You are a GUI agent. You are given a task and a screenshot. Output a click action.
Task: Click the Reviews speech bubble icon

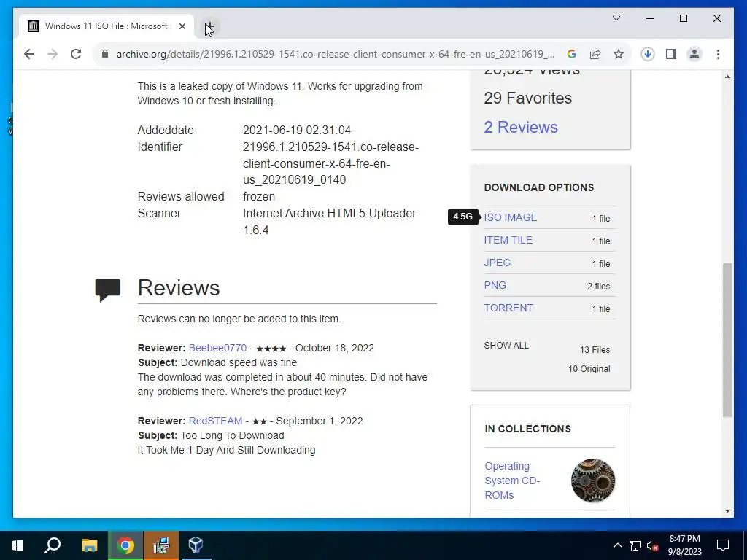point(107,289)
